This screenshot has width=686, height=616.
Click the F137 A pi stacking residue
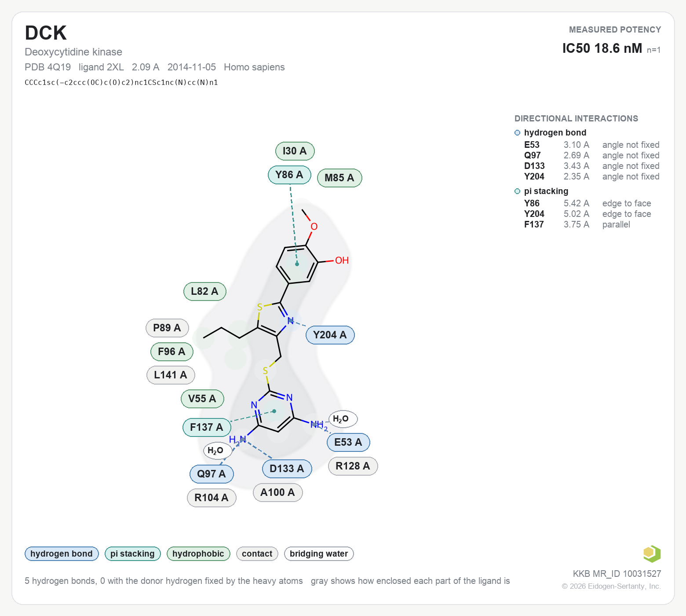(x=207, y=427)
